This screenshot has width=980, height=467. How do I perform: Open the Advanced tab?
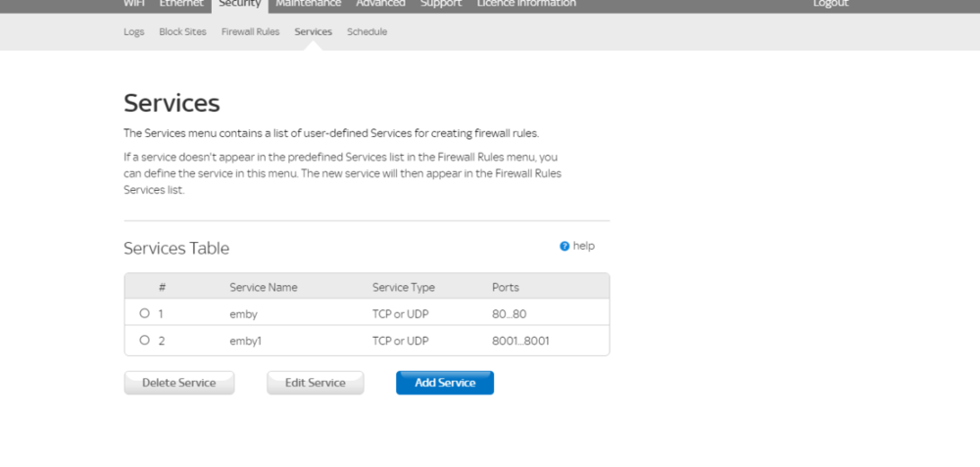(380, 4)
